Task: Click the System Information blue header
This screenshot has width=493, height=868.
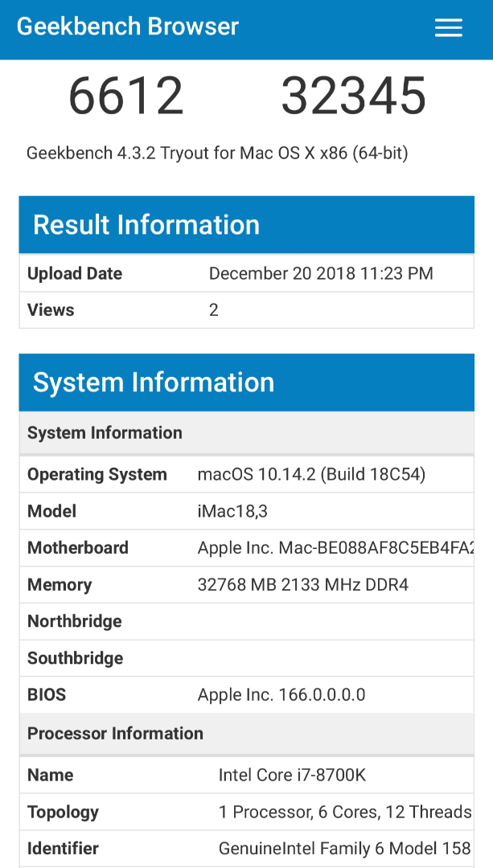Action: (154, 383)
